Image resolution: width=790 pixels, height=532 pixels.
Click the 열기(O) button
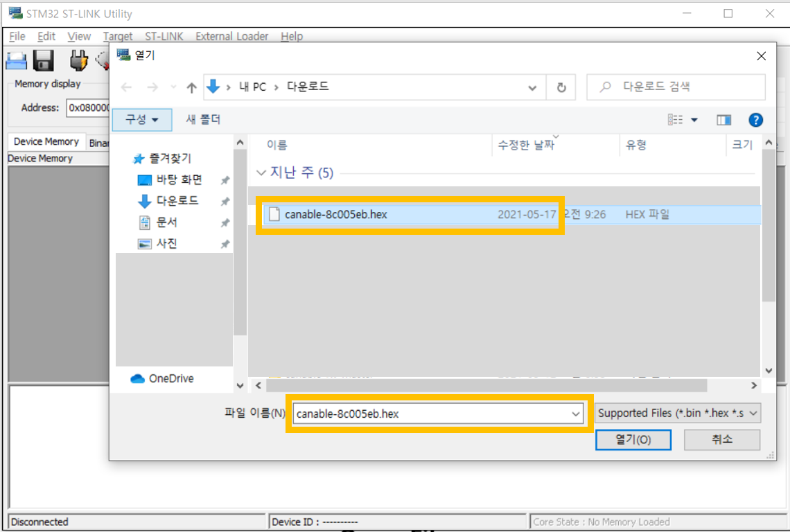click(x=633, y=439)
